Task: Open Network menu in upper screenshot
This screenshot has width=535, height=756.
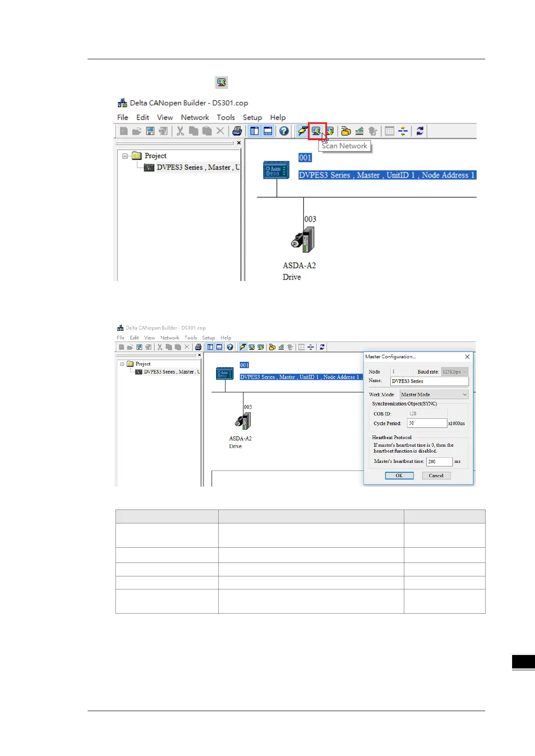Action: 195,117
